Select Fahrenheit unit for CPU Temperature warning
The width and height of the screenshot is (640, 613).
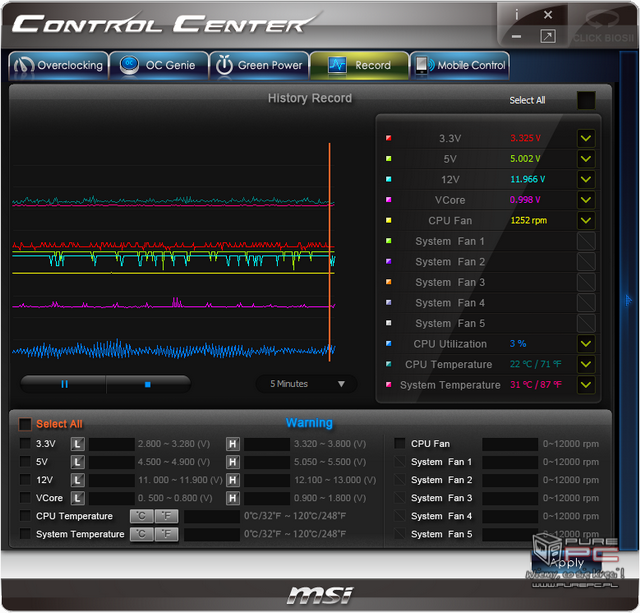(166, 516)
